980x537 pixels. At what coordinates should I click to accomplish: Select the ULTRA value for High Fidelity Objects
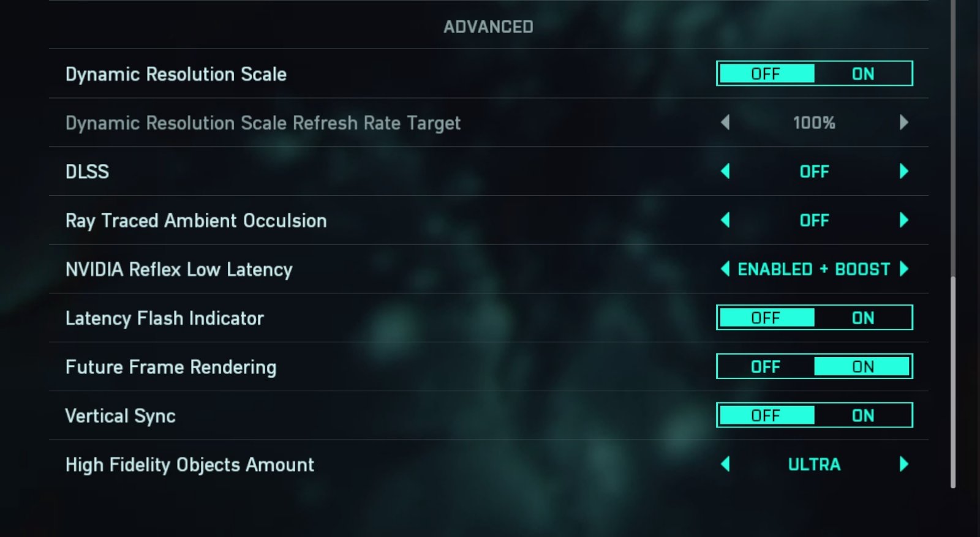814,465
